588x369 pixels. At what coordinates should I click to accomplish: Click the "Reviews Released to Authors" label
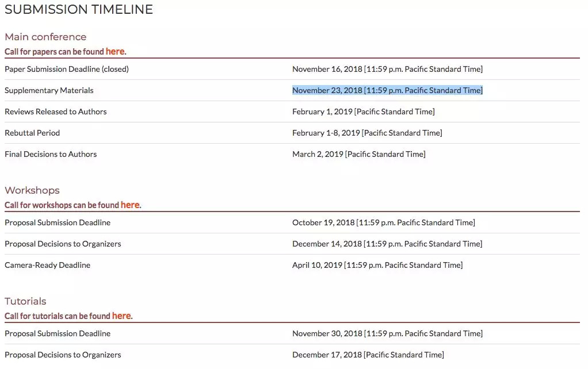point(56,112)
